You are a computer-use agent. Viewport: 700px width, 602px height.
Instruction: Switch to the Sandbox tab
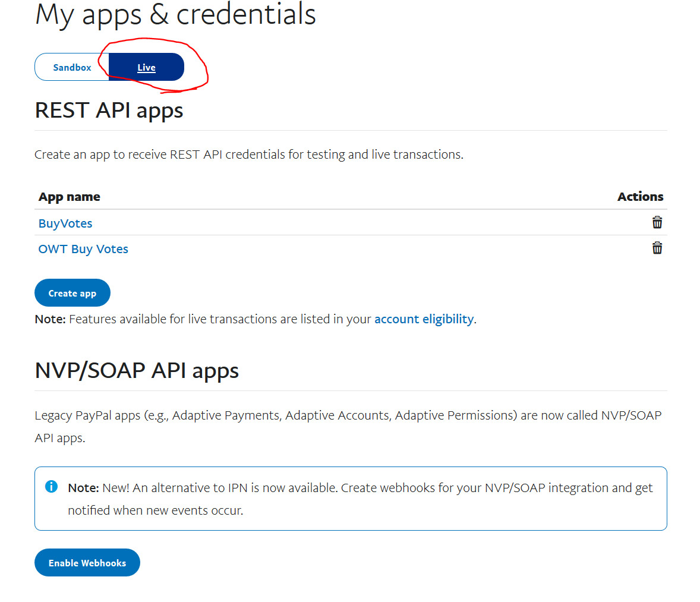click(72, 67)
